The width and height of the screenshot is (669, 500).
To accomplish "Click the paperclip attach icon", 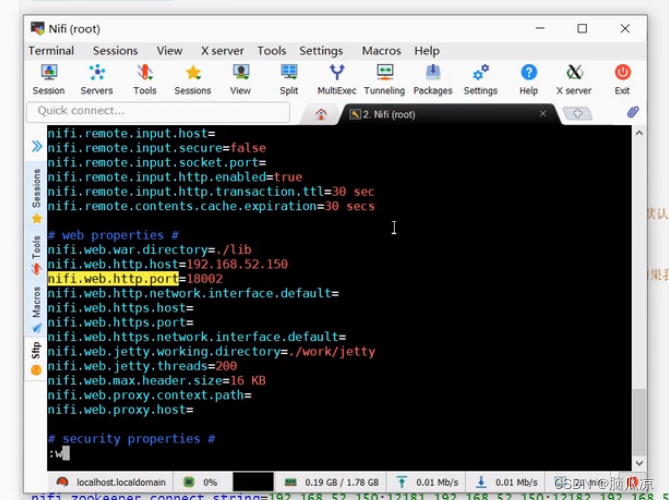I will (x=633, y=112).
